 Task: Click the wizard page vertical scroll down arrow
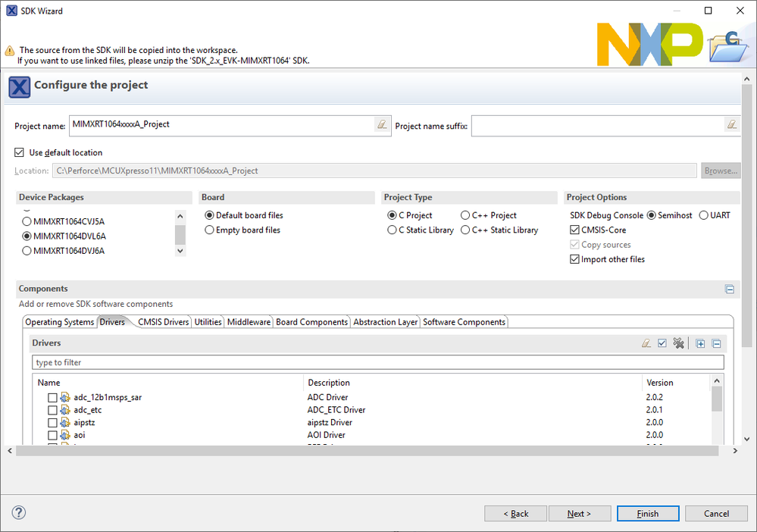tap(747, 439)
